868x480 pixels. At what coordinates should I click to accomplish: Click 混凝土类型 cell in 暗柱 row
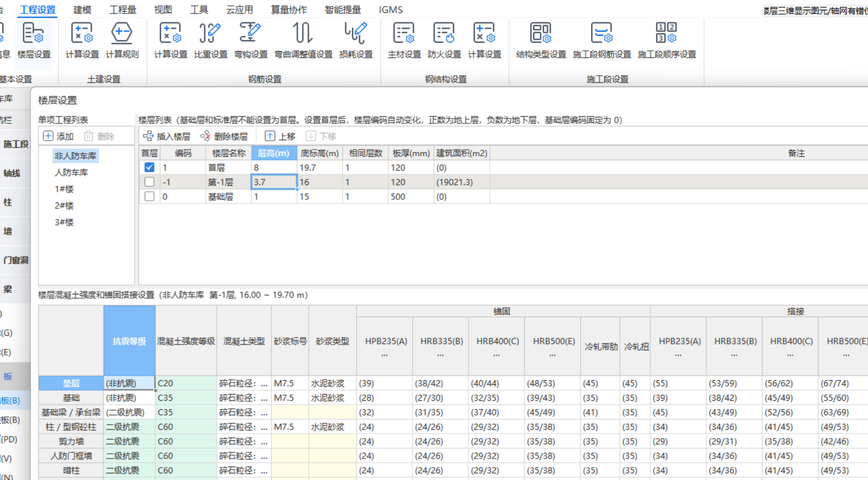[244, 470]
